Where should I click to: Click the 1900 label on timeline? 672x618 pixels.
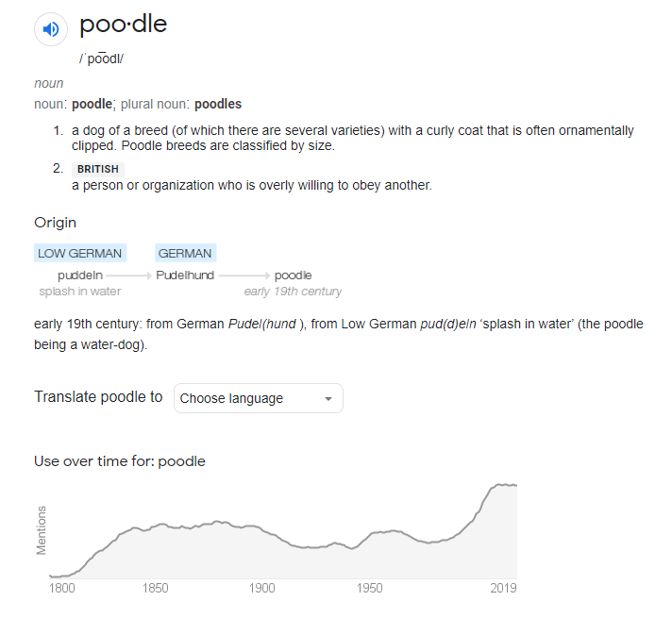(x=262, y=589)
